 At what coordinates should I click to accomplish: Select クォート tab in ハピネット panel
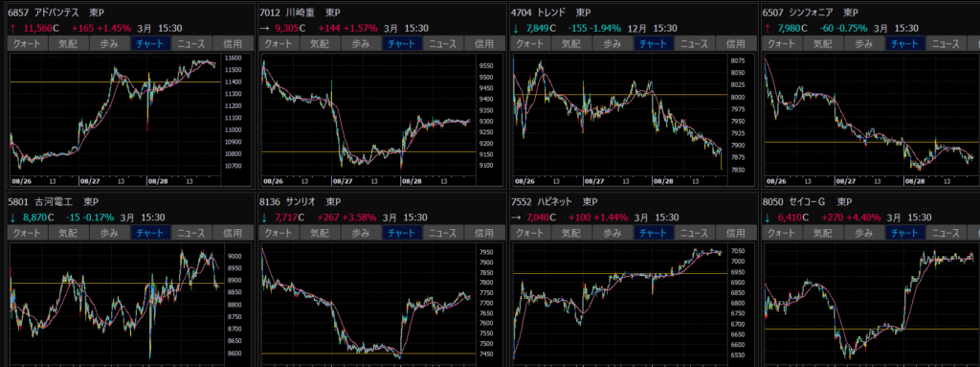(530, 233)
